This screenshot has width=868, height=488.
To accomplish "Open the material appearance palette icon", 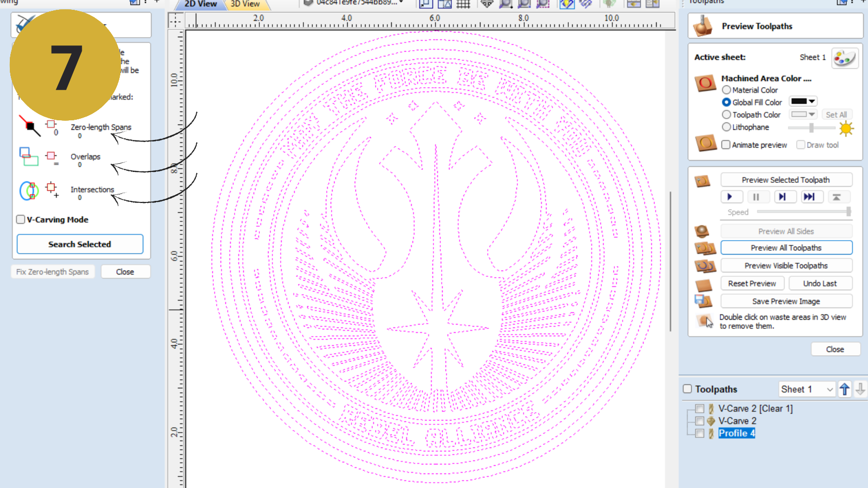I will click(845, 58).
